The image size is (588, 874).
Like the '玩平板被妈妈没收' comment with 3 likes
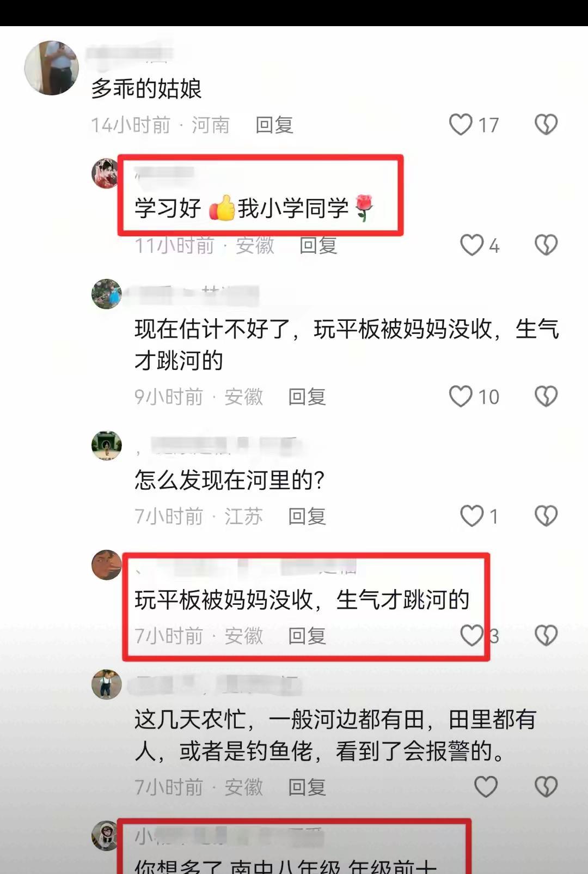471,635
